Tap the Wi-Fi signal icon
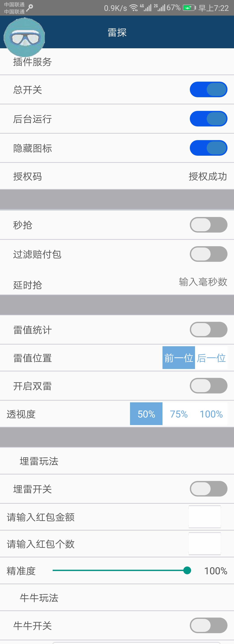The height and width of the screenshot is (644, 234). [134, 8]
